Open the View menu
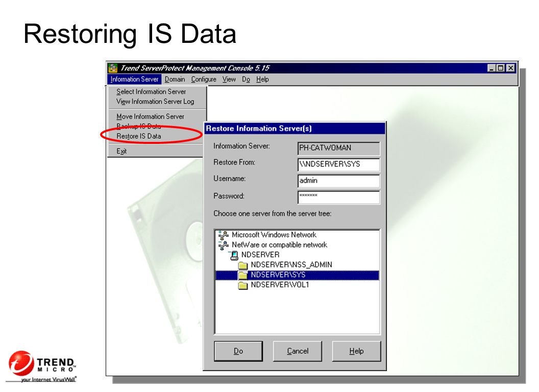The height and width of the screenshot is (392, 539). 229,80
